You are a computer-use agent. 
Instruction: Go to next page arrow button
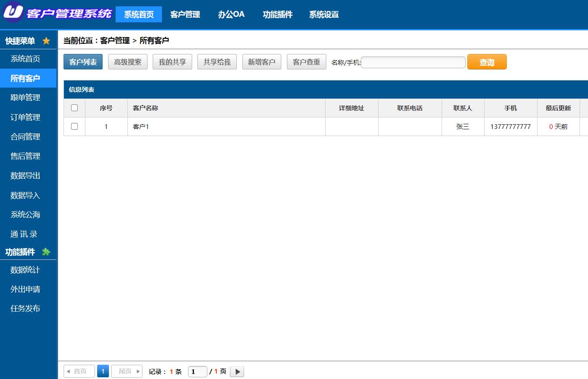(x=237, y=371)
